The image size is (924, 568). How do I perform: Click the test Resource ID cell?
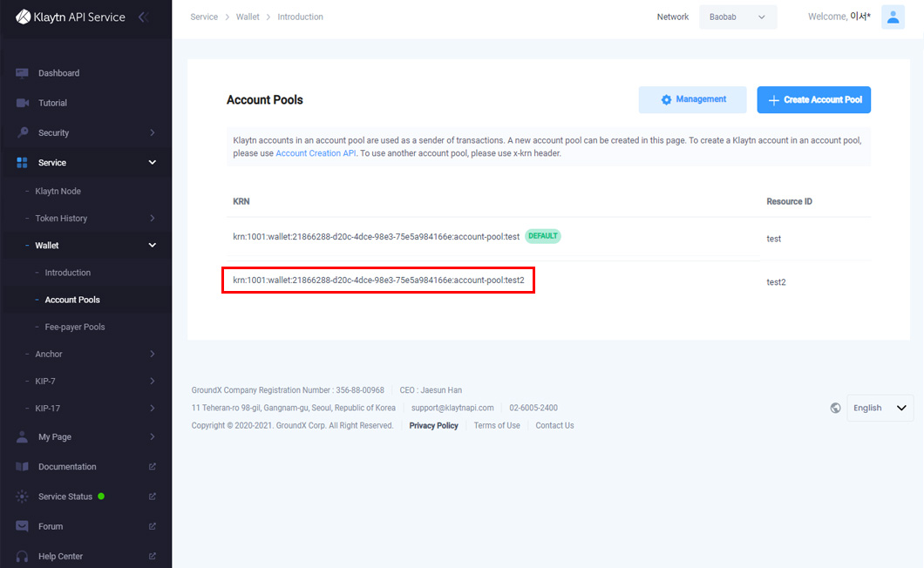pos(774,239)
